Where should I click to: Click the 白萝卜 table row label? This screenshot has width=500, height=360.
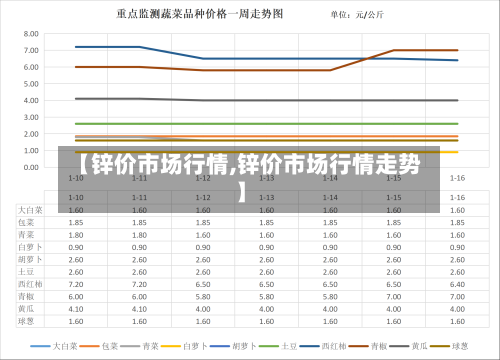click(30, 247)
